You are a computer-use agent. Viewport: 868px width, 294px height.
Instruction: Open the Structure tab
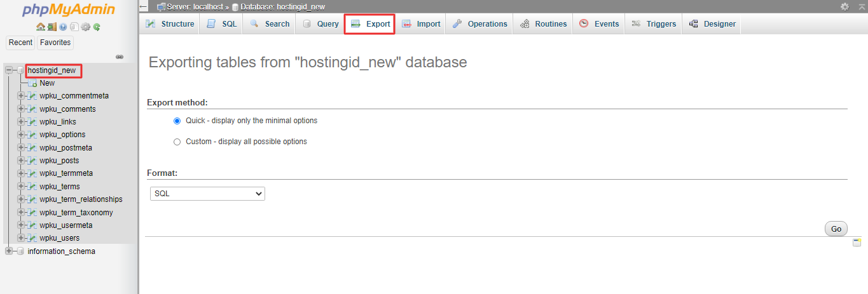pos(170,24)
